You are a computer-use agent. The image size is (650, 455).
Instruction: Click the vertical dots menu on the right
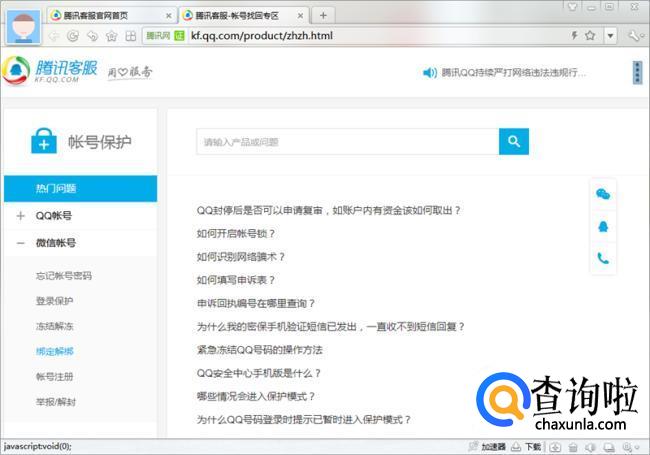637,73
